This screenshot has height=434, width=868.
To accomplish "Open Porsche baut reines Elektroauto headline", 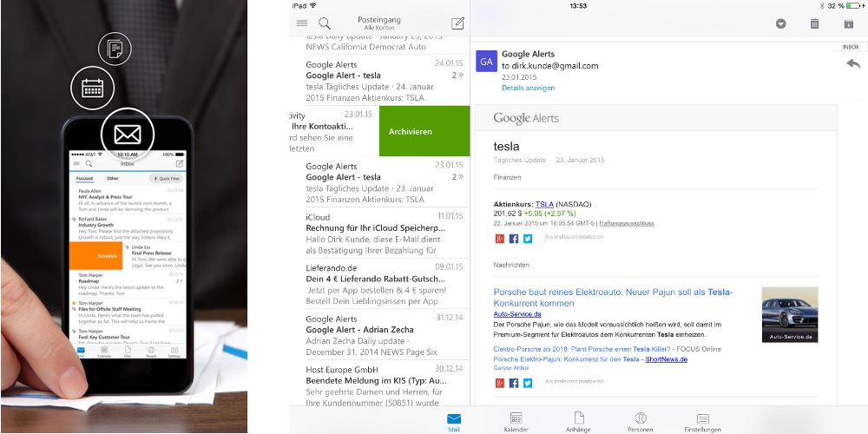I will tap(613, 297).
